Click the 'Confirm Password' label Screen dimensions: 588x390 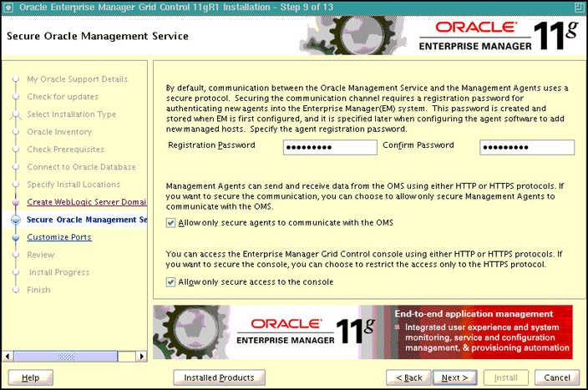[x=418, y=145]
